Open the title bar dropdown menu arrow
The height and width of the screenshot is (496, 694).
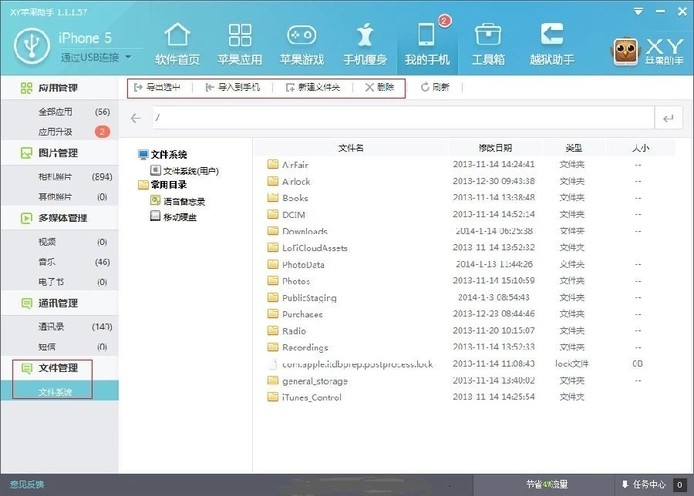click(x=638, y=12)
